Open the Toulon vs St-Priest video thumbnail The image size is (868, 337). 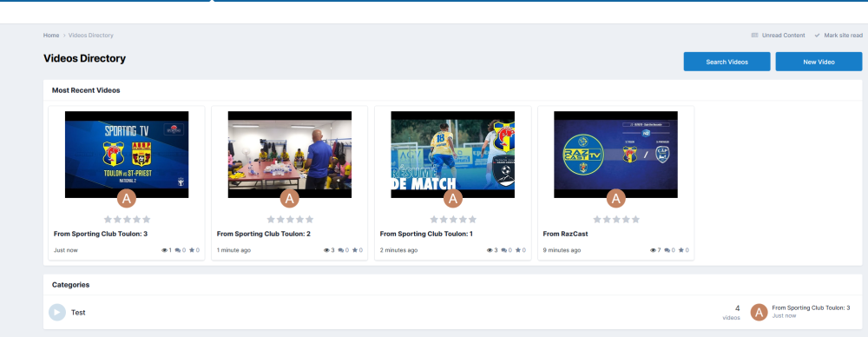tap(127, 155)
